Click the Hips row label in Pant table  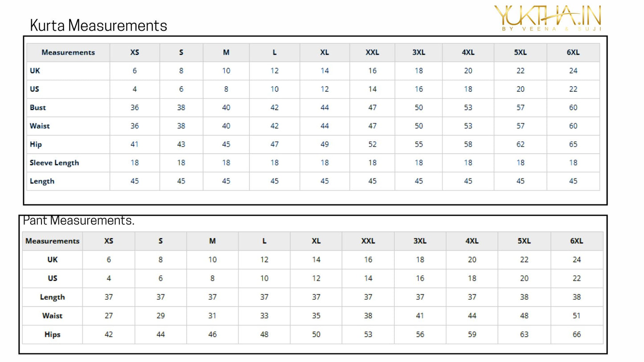pyautogui.click(x=52, y=334)
